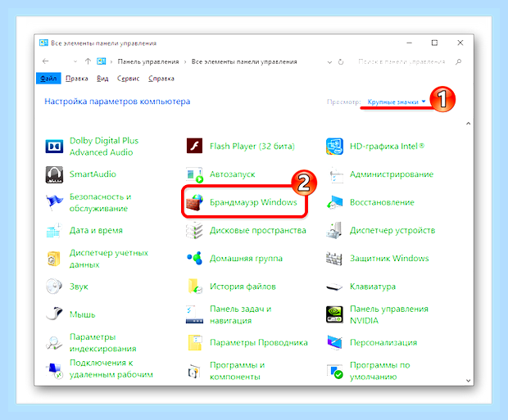Click the control panel icon in address bar

click(101, 61)
